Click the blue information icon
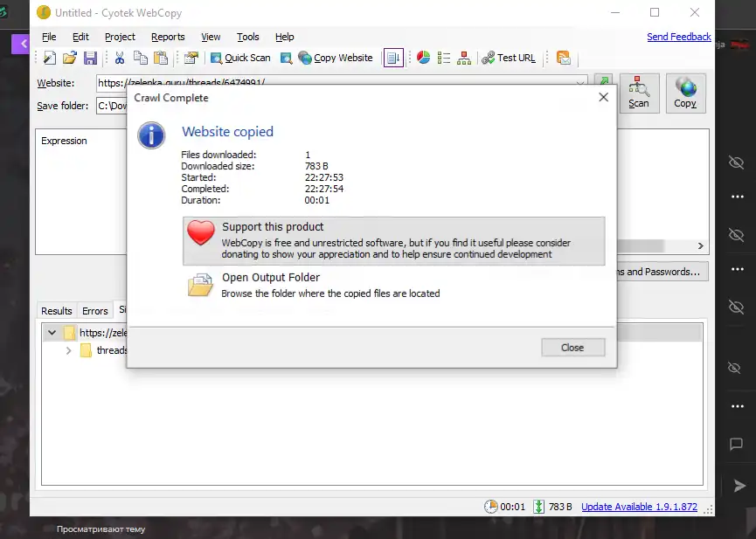The height and width of the screenshot is (539, 756). [x=151, y=135]
